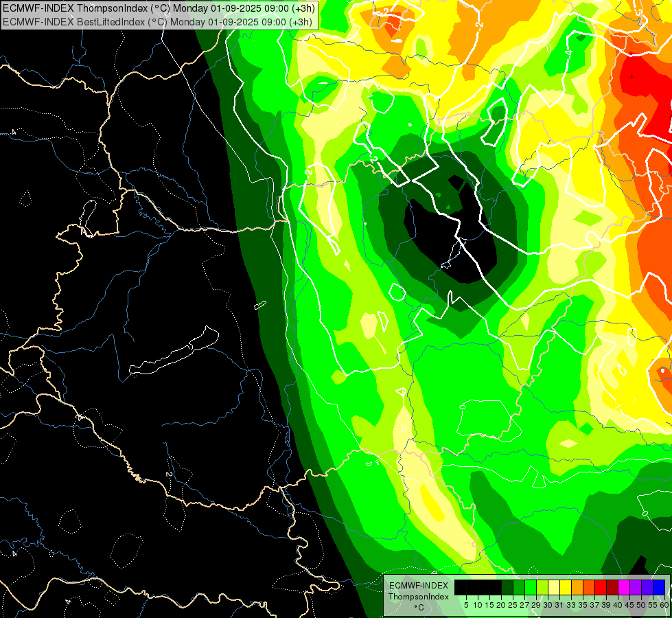This screenshot has width=672, height=618.
Task: Select the medium green 25–27 legend swatch
Action: click(x=519, y=587)
